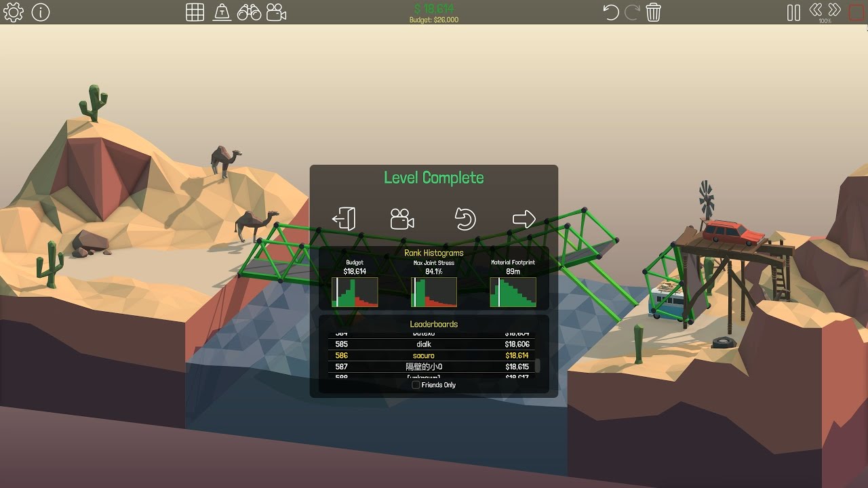Enable the Friends Only checkbox
Image resolution: width=868 pixels, height=488 pixels.
[416, 385]
